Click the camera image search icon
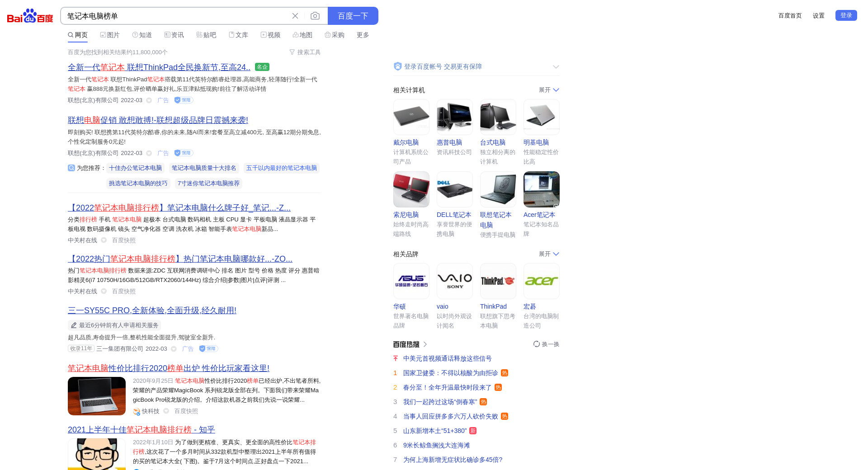 point(315,16)
